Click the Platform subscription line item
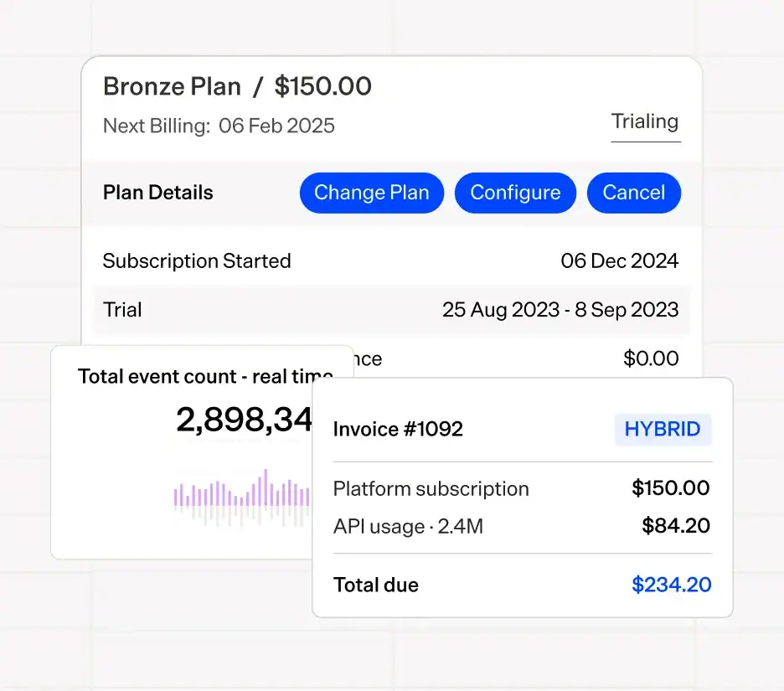This screenshot has height=691, width=784. coord(431,488)
